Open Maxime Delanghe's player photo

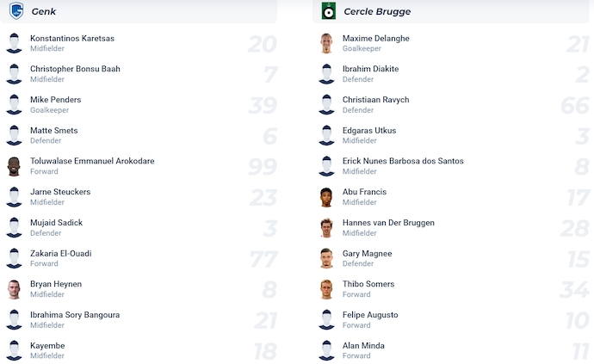pyautogui.click(x=326, y=43)
